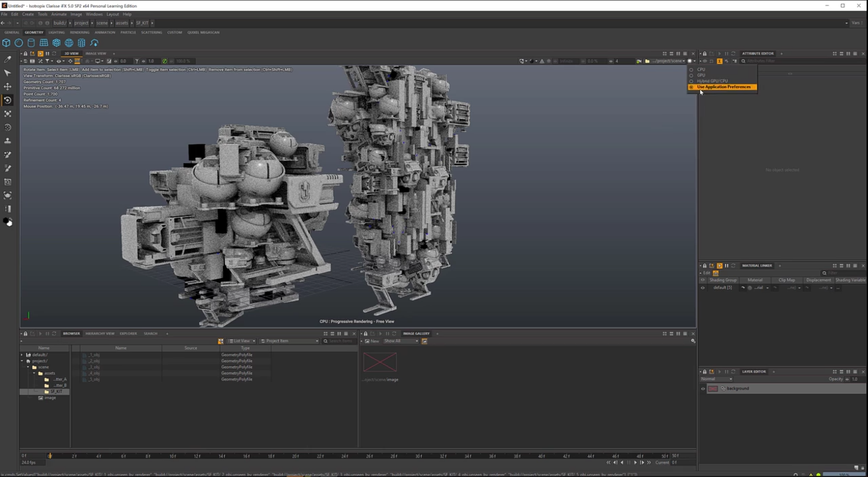Select the Hybrid GPU/CPU option

coord(712,81)
